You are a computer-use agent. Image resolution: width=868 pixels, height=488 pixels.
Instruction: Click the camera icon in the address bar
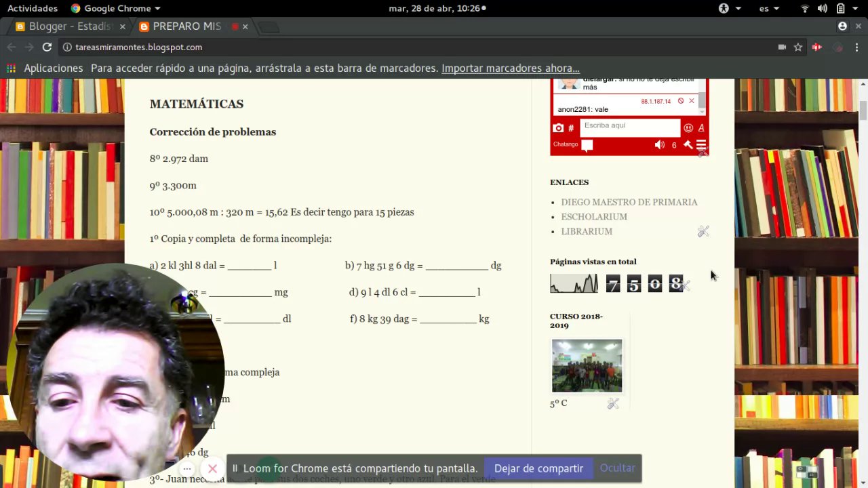coord(782,47)
